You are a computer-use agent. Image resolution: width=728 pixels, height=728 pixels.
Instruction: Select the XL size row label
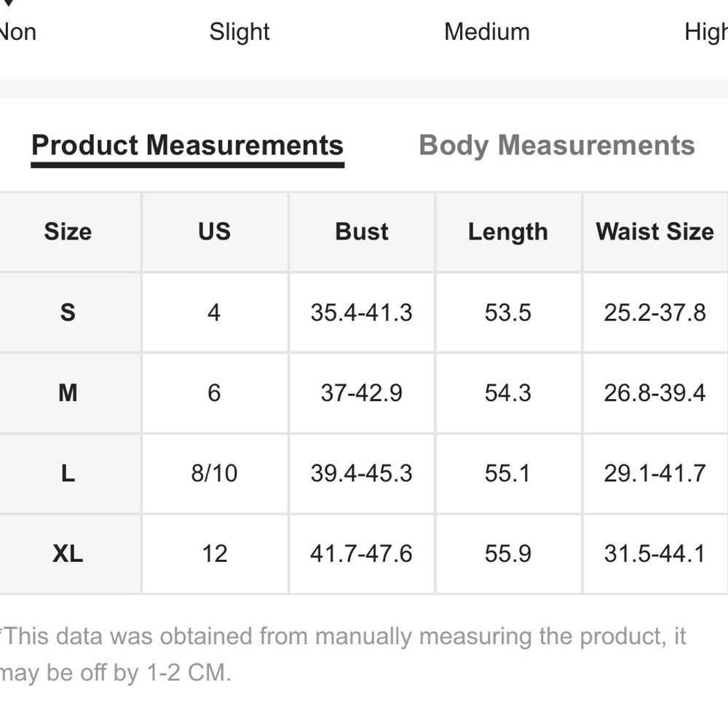tap(68, 554)
